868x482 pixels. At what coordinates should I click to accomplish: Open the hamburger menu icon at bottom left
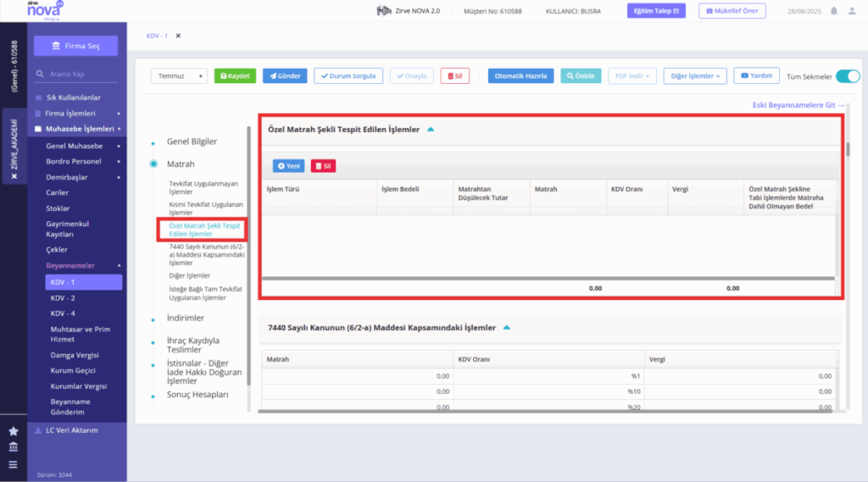[14, 465]
